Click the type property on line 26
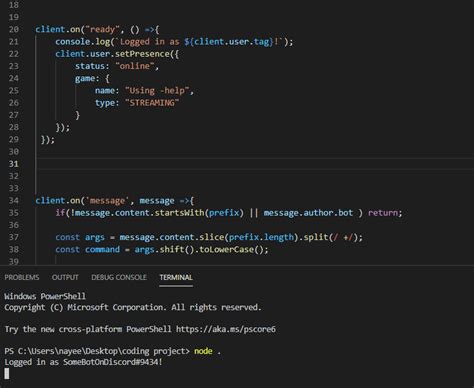This screenshot has height=388, width=474. click(x=105, y=103)
